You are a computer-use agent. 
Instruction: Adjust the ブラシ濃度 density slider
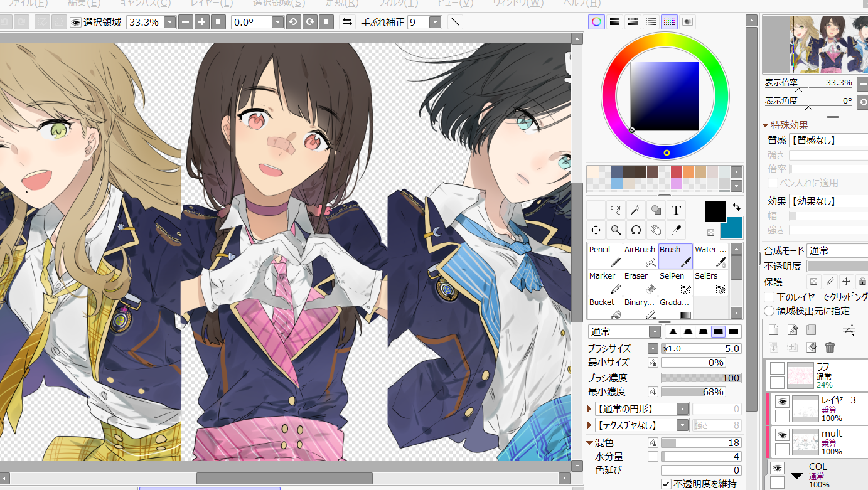pyautogui.click(x=701, y=378)
